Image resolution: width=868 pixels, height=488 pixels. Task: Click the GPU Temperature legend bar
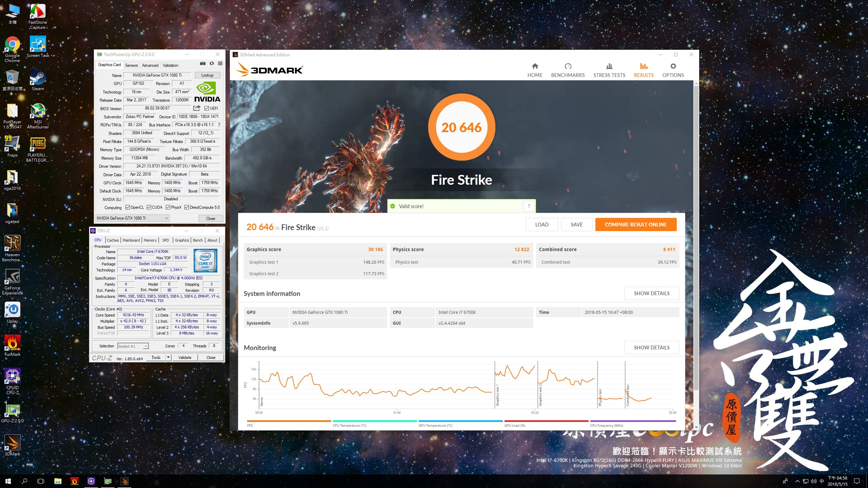(460, 421)
